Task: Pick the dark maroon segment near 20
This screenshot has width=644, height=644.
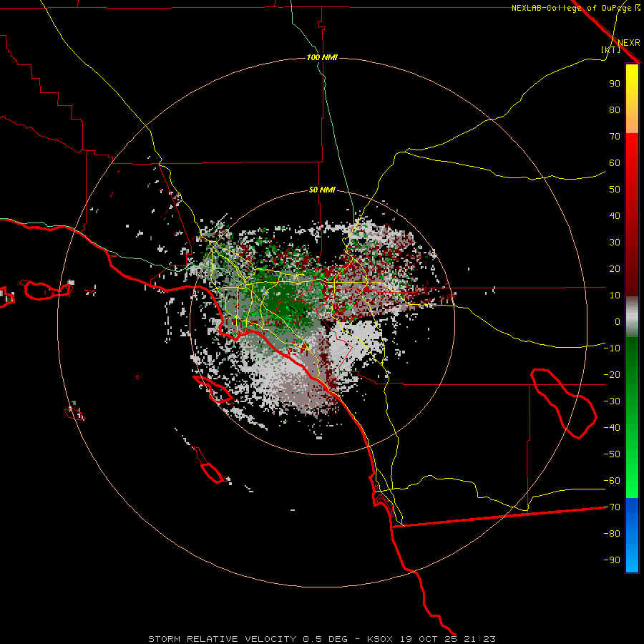Action: tap(632, 271)
